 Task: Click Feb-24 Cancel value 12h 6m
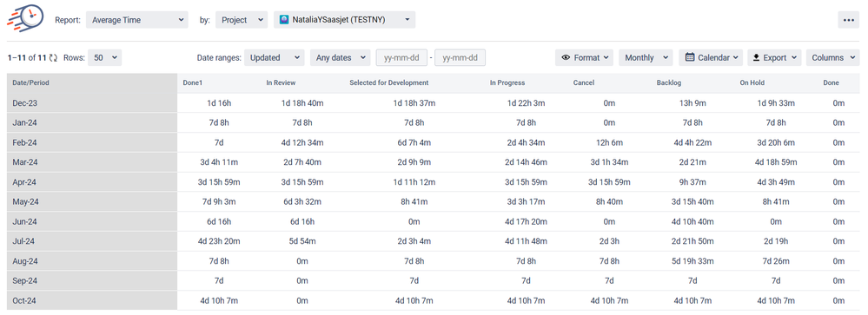609,142
